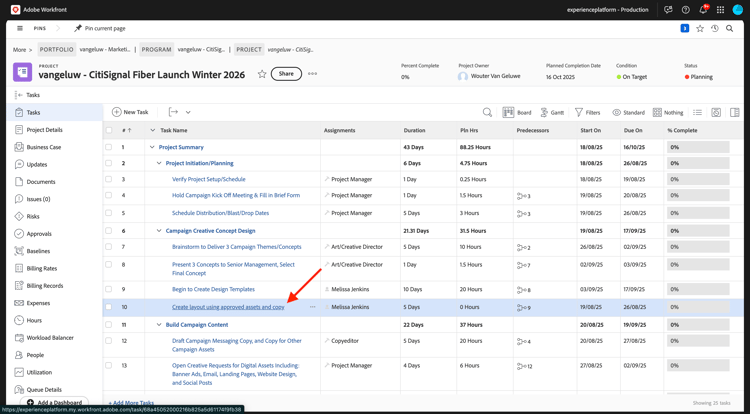Favorite the project with star icon
The height and width of the screenshot is (414, 750).
262,74
